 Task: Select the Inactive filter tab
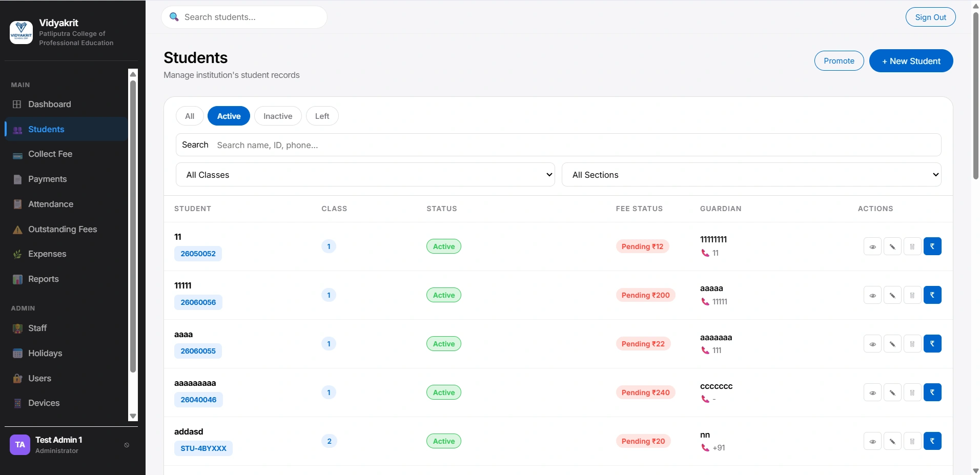click(278, 116)
